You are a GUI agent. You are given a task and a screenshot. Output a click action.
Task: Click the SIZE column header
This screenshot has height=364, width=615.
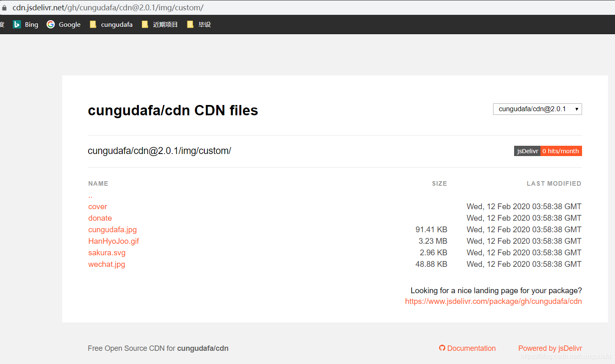pos(440,184)
